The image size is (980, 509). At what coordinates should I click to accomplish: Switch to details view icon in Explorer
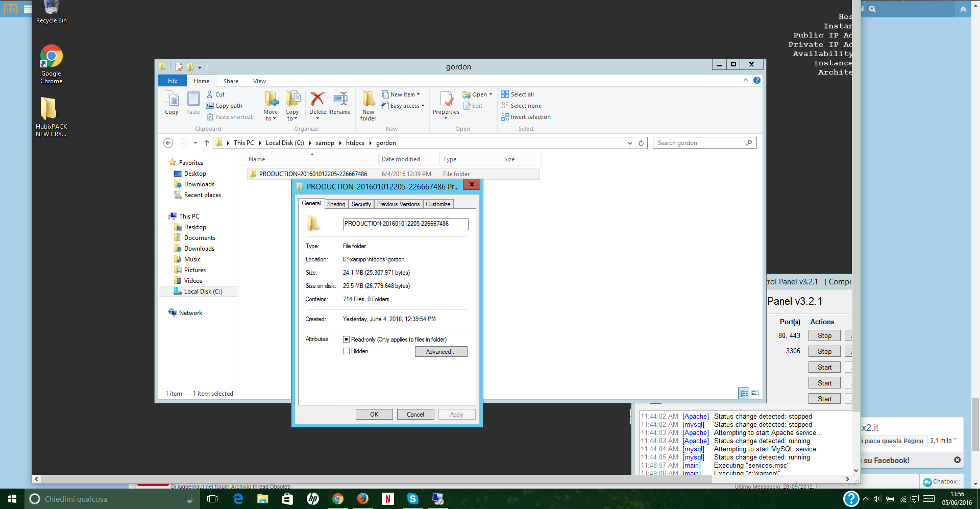tap(744, 393)
